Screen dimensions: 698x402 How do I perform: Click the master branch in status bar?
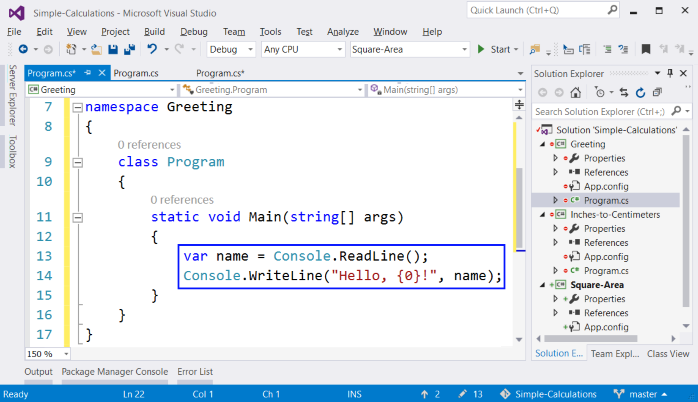coord(640,394)
